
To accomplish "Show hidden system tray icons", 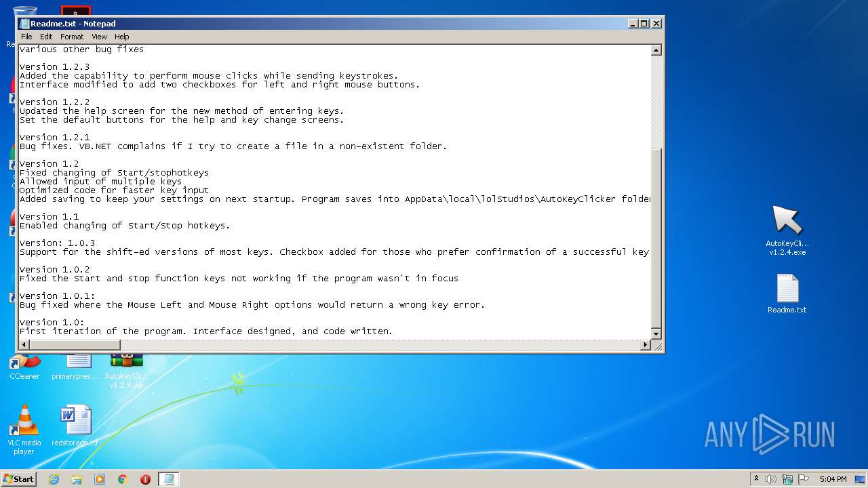I will tap(756, 479).
